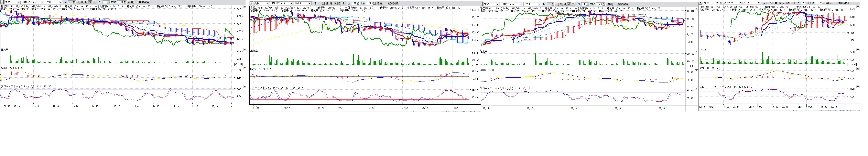Click the tick (T) button in the 5-minute chart
The image size is (868, 156).
point(94,2)
